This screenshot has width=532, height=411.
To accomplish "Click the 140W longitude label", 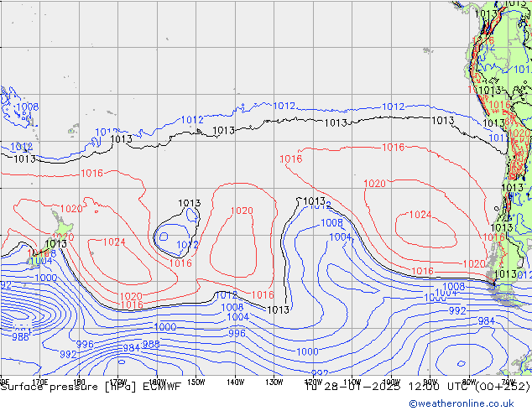I will click(235, 382).
